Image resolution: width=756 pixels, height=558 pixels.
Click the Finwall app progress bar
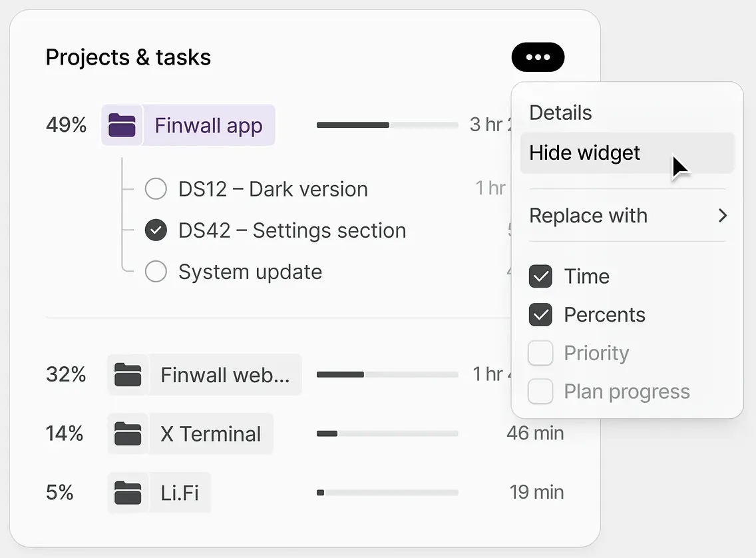tap(387, 125)
